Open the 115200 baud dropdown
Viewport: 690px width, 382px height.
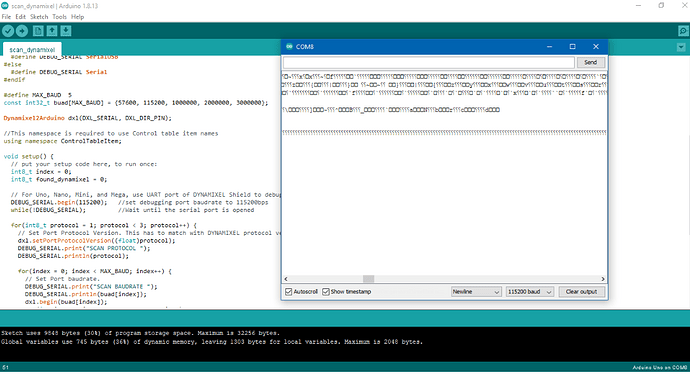(530, 292)
